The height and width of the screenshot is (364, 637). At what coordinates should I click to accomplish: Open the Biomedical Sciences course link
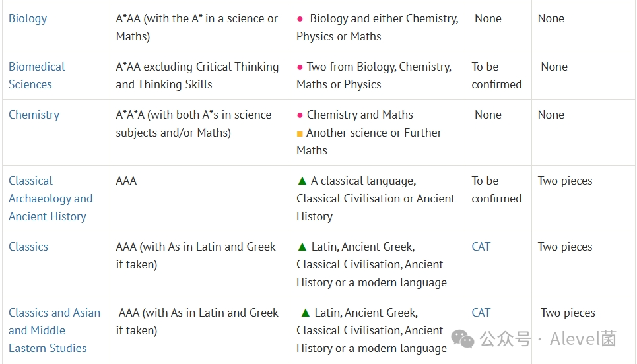[36, 75]
